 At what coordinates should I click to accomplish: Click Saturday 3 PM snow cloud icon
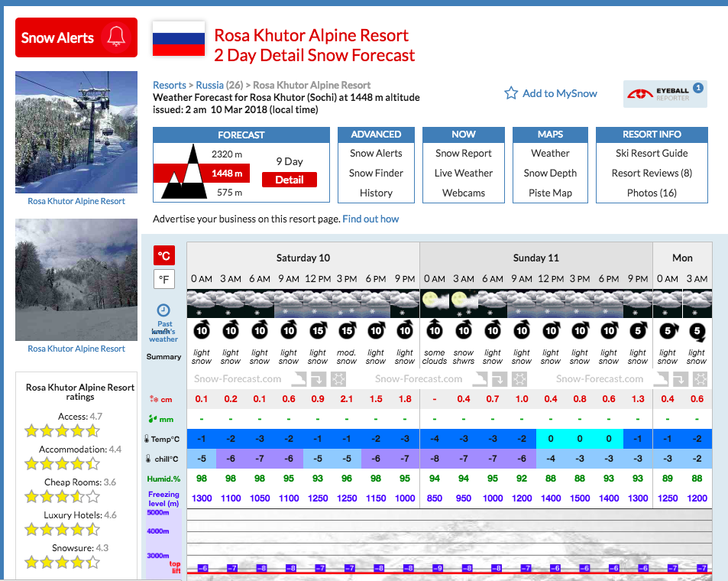point(346,304)
